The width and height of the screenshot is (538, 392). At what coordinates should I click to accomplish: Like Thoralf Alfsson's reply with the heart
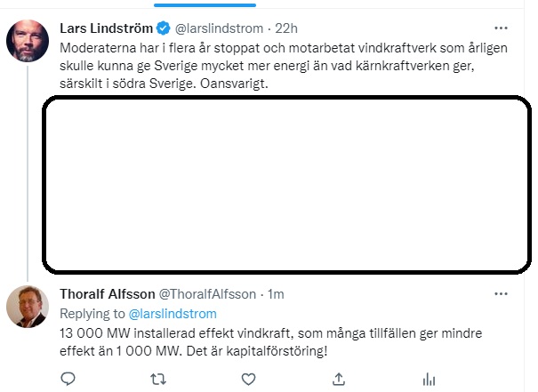pos(248,380)
